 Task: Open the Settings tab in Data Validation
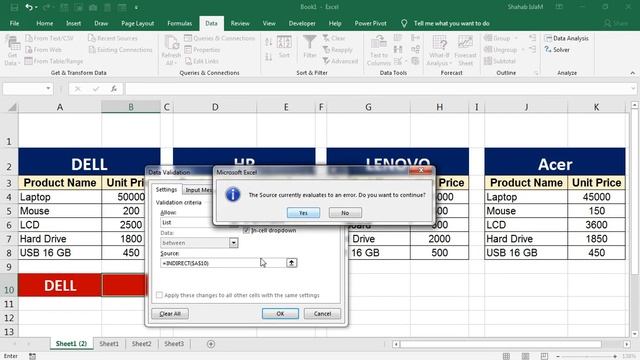pos(166,190)
